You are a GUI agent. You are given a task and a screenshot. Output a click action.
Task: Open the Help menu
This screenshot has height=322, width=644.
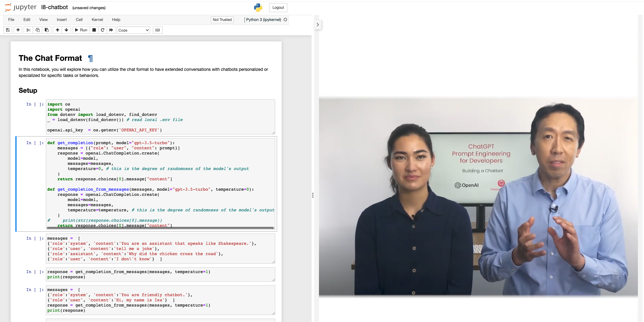(x=116, y=20)
